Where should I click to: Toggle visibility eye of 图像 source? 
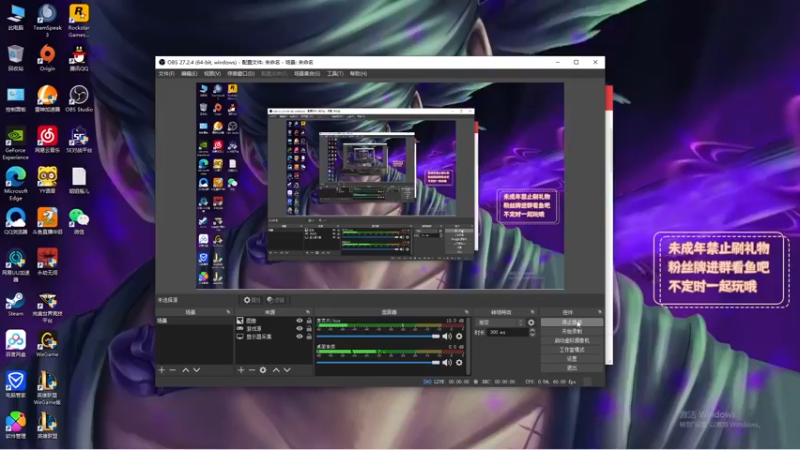pyautogui.click(x=299, y=321)
